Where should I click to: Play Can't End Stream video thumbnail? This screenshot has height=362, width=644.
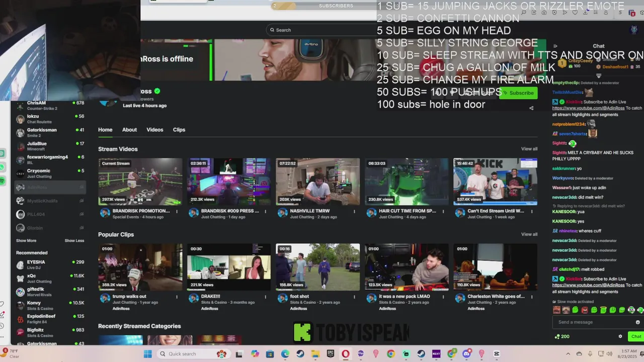point(495,182)
